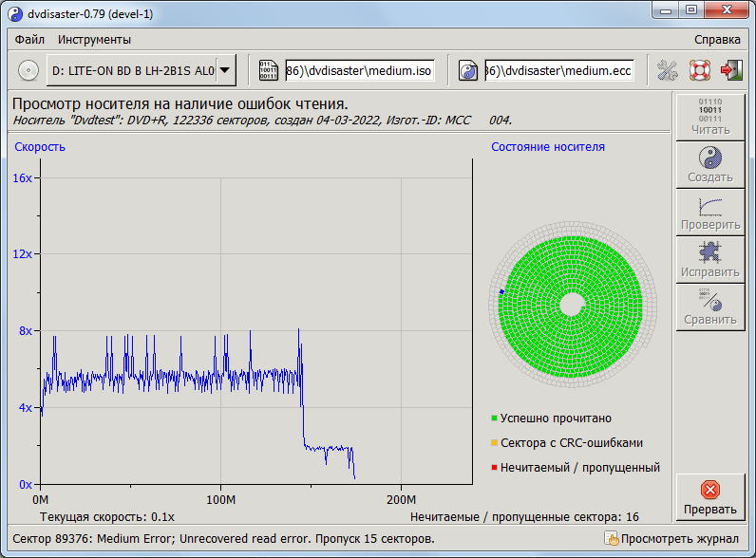Click the Проверить button
Screen dimensions: 756x558
[709, 212]
